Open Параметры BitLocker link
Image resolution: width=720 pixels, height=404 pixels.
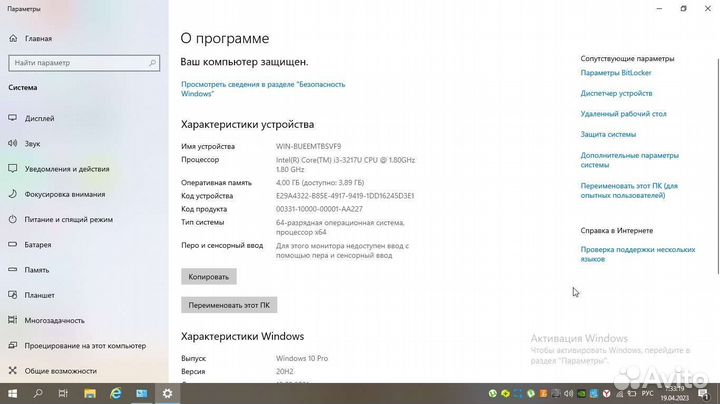point(616,73)
